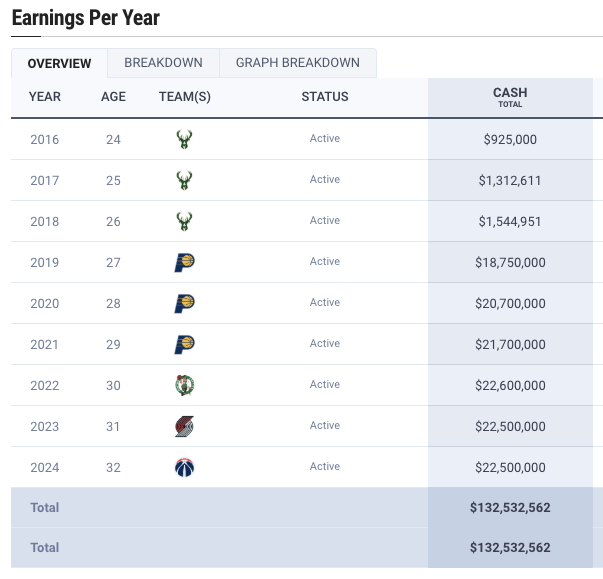Click the Bucks logo in the 2017 row
Screen dimensions: 603x579
point(184,181)
